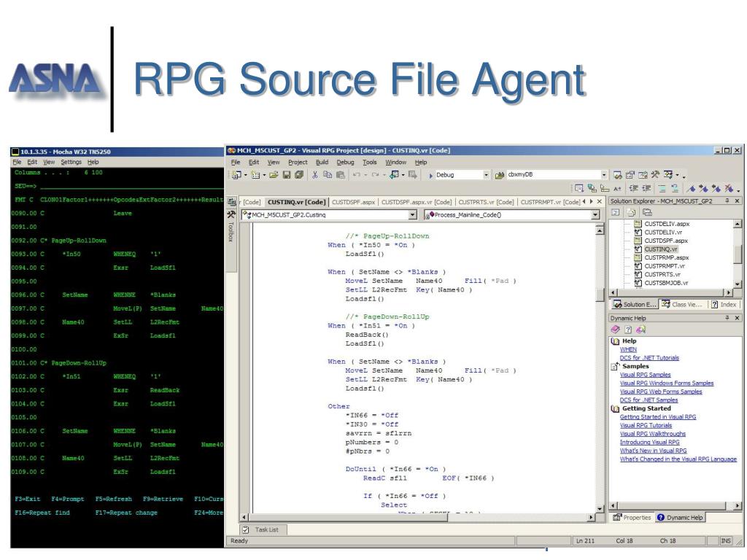This screenshot has height=560, width=747.
Task: Switch to the Class View panel tab
Action: click(682, 304)
